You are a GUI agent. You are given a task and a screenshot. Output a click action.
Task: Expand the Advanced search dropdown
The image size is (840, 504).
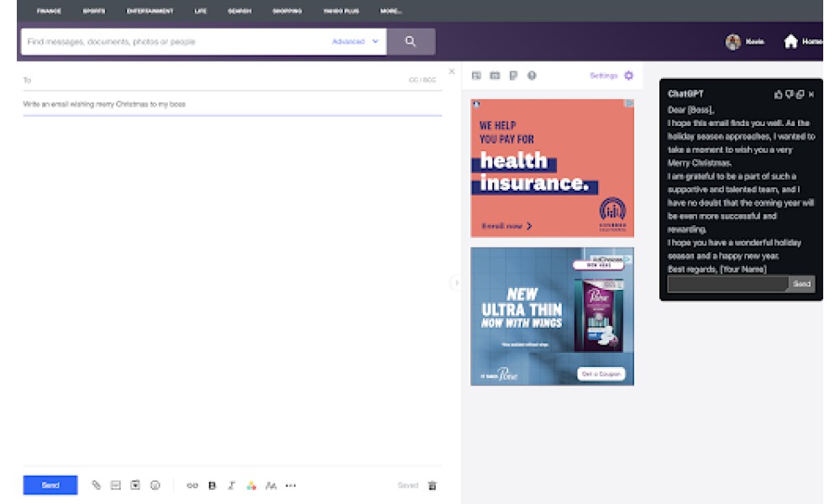click(355, 41)
